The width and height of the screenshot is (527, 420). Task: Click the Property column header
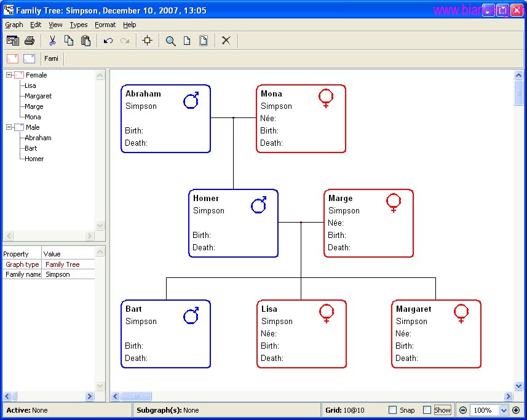22,254
